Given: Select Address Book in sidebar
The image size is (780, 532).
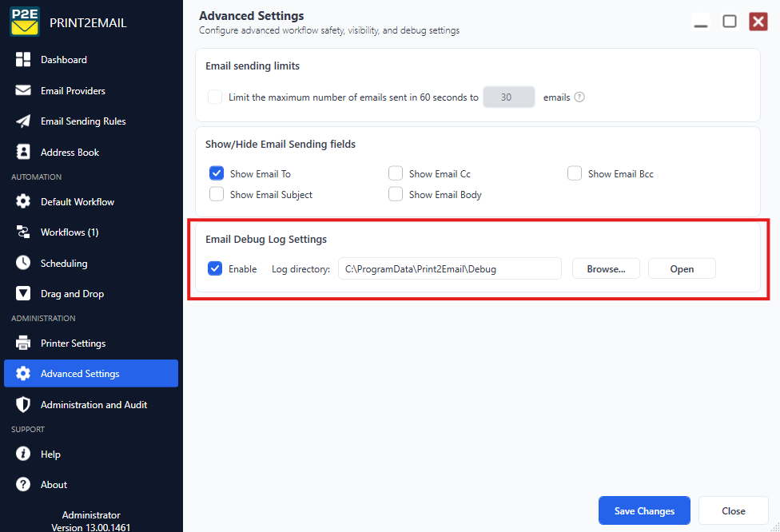Looking at the screenshot, I should point(91,152).
